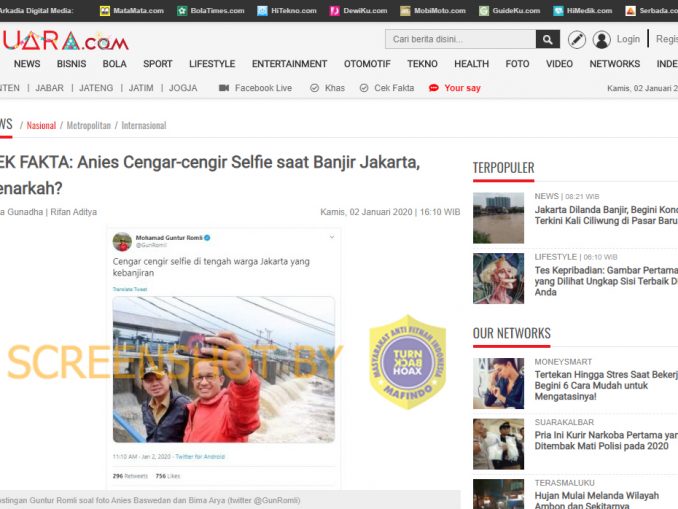Image resolution: width=678 pixels, height=509 pixels.
Task: Open the HEALTH menu
Action: pos(471,64)
